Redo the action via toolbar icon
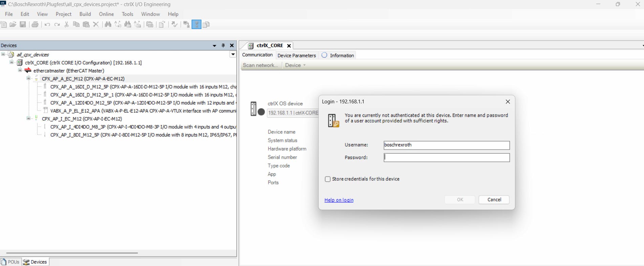This screenshot has width=644, height=266. (x=57, y=24)
